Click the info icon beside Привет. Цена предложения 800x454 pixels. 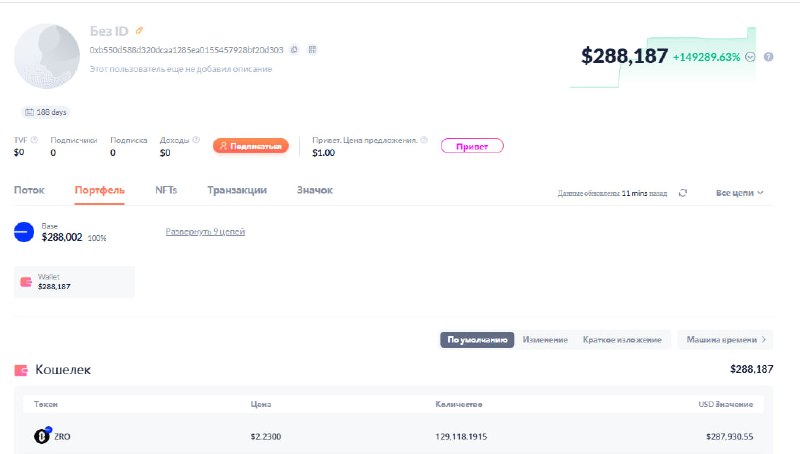tap(424, 140)
